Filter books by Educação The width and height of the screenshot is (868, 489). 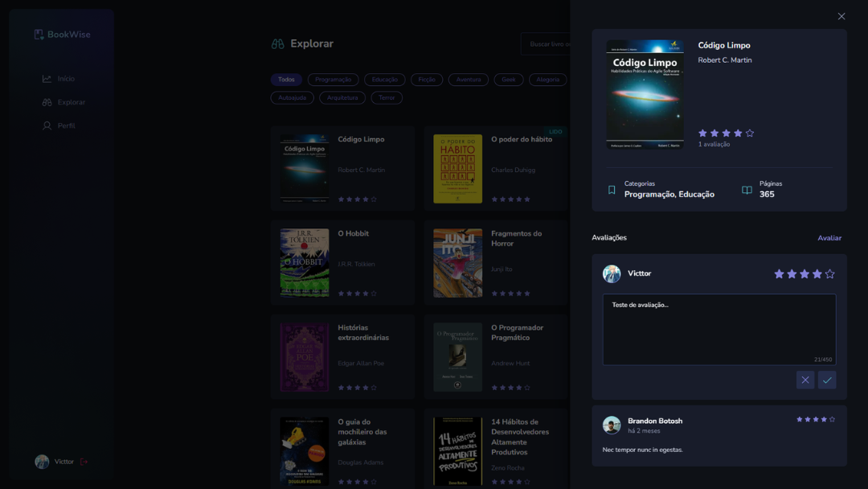coord(385,80)
